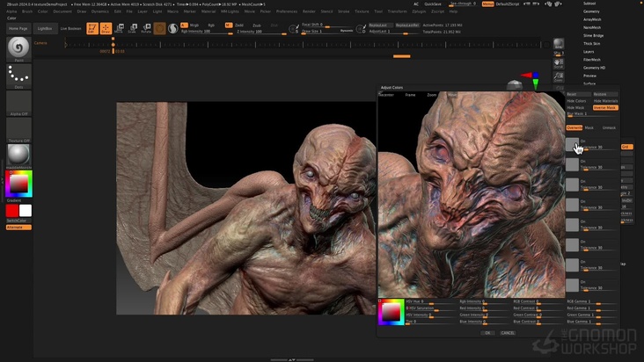Click the timeline keyframe marker
This screenshot has width=644, height=362.
pyautogui.click(x=113, y=44)
